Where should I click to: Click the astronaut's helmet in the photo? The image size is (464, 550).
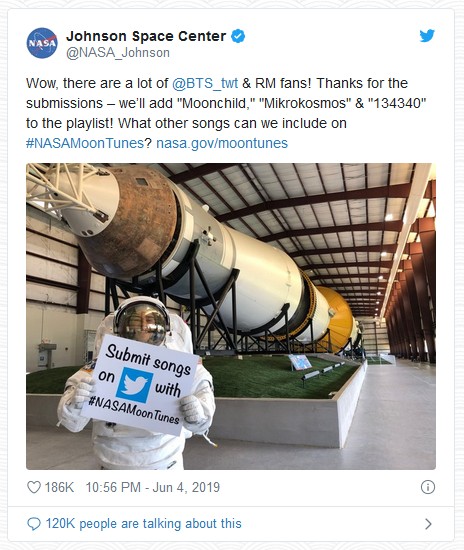[142, 321]
